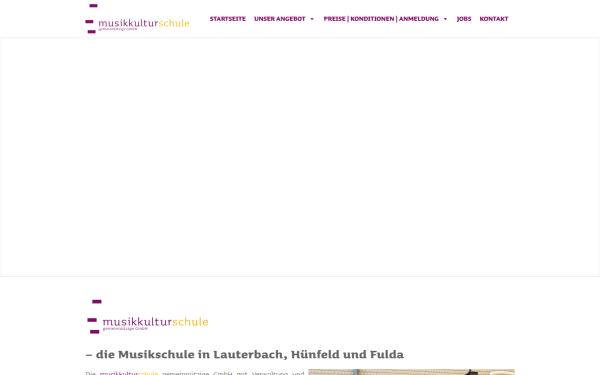The height and width of the screenshot is (375, 600).
Task: Click the heading about Lauterbach, Hünfeld und Fulda
Action: pyautogui.click(x=245, y=354)
